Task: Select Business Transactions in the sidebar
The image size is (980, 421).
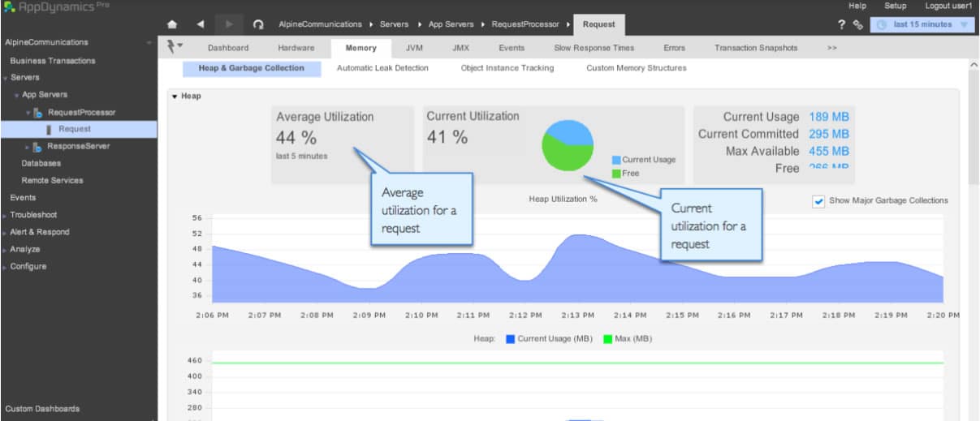Action: 52,61
